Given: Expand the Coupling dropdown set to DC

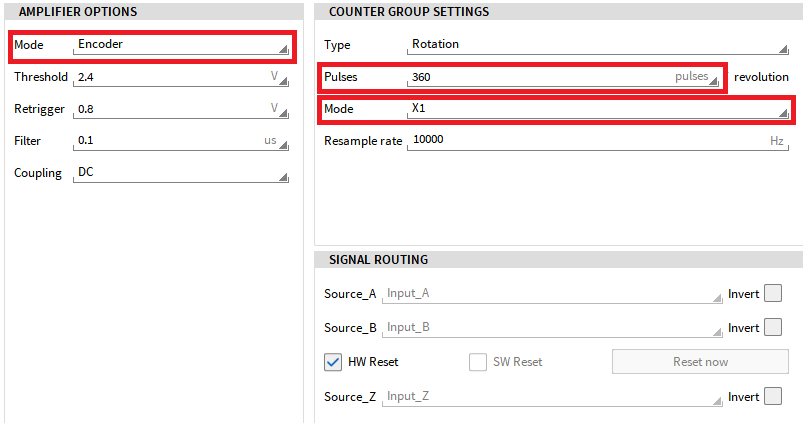Looking at the screenshot, I should click(x=180, y=173).
